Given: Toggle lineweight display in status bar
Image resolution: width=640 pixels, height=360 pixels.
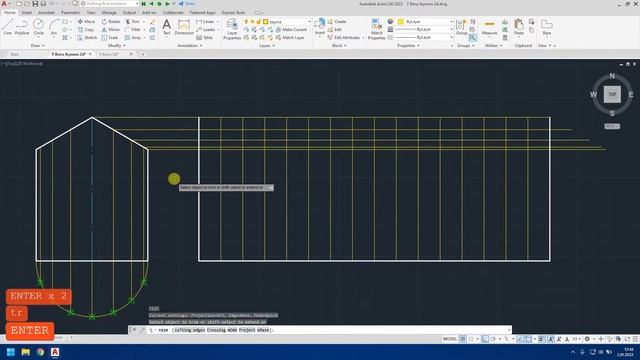Looking at the screenshot, I should (542, 339).
